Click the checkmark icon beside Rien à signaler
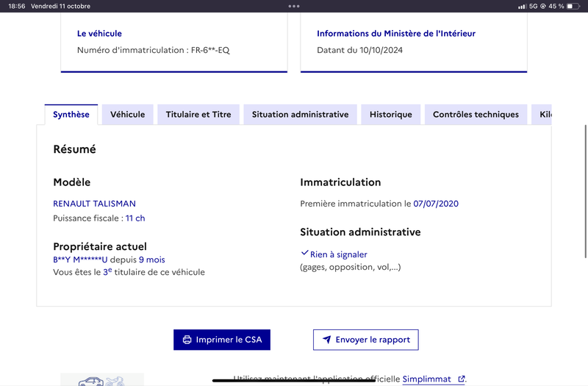The height and width of the screenshot is (386, 588). tap(304, 253)
